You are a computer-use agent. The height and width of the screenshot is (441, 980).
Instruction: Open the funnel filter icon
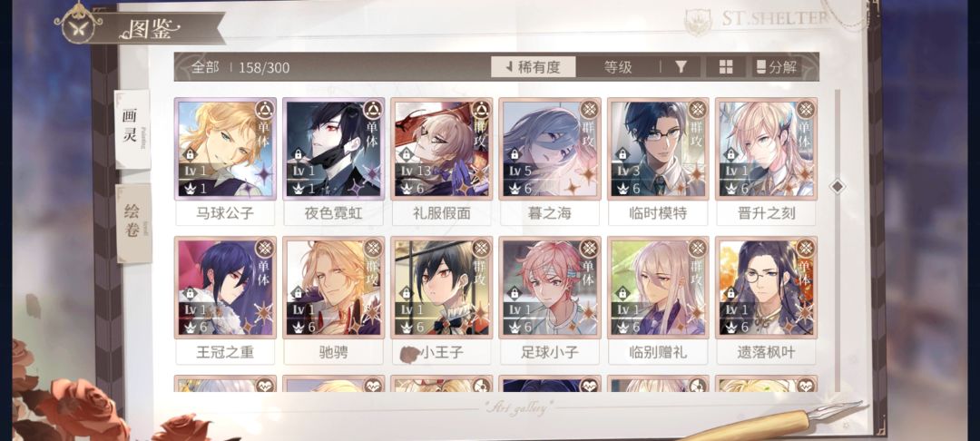point(681,67)
